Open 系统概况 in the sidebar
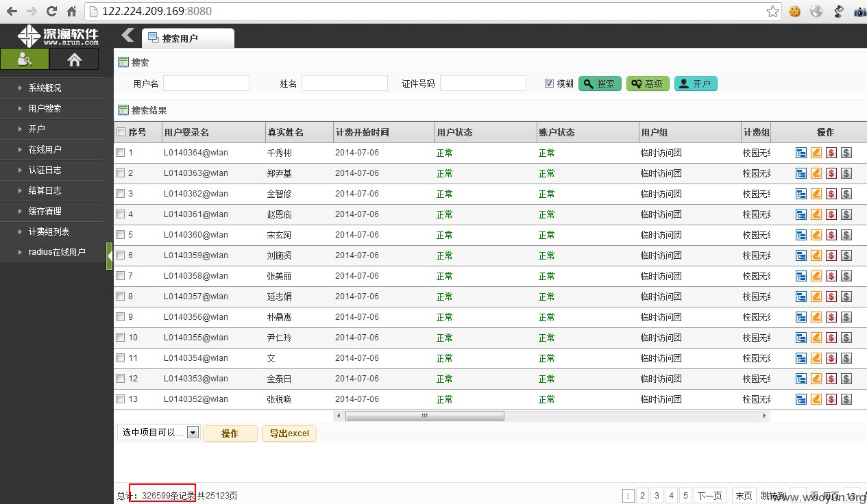 (x=51, y=88)
